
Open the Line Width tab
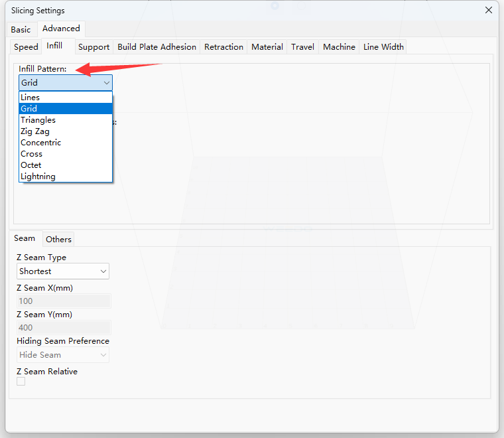[383, 46]
